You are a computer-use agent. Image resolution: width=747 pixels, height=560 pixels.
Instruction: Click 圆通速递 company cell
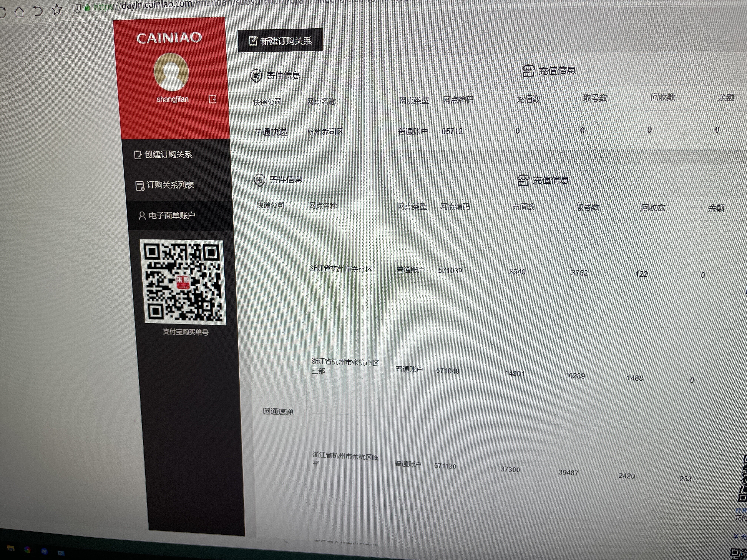click(278, 411)
